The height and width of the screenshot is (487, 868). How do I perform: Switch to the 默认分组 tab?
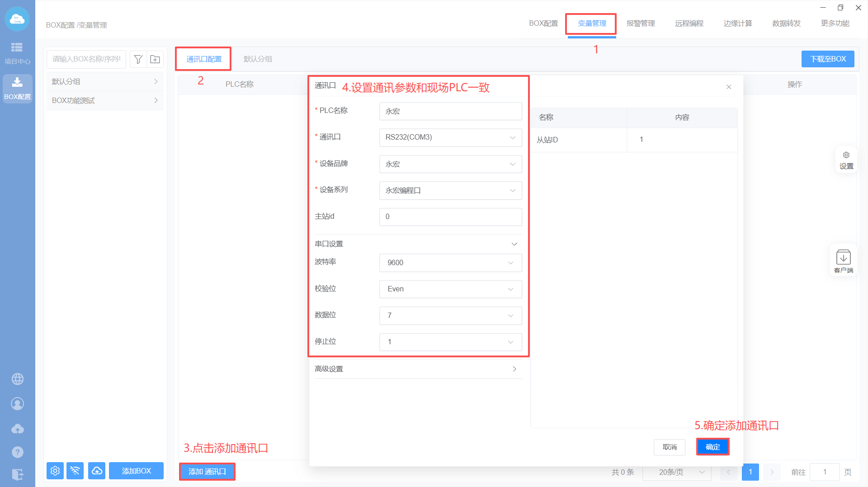click(x=258, y=59)
